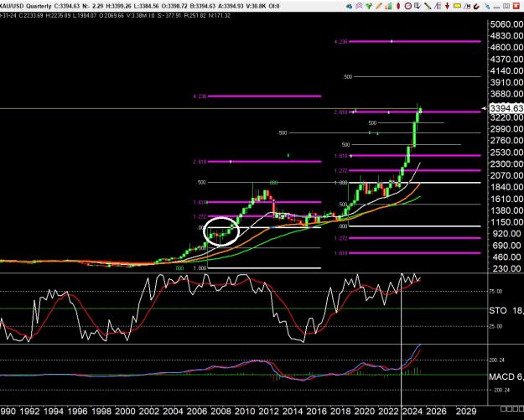Screen dimensions: 524x420
Task: Click the 25.00 stochastic level label
Action: pyautogui.click(x=496, y=326)
